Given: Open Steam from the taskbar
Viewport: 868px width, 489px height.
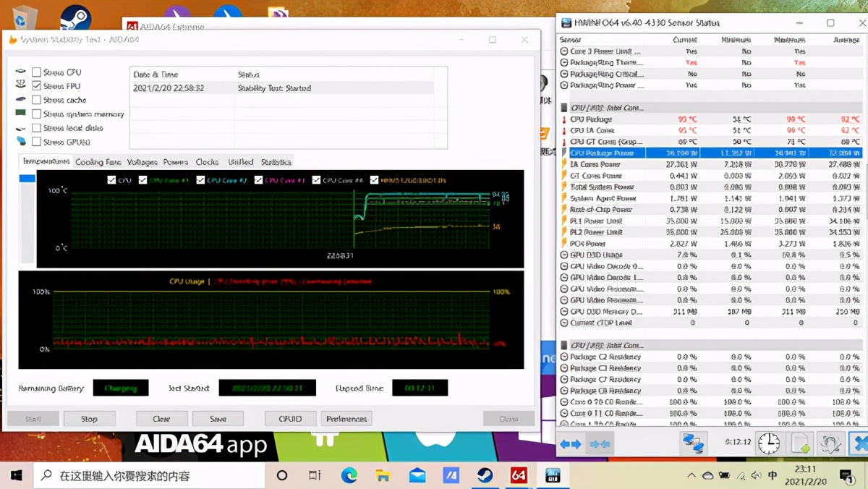Looking at the screenshot, I should coord(484,475).
